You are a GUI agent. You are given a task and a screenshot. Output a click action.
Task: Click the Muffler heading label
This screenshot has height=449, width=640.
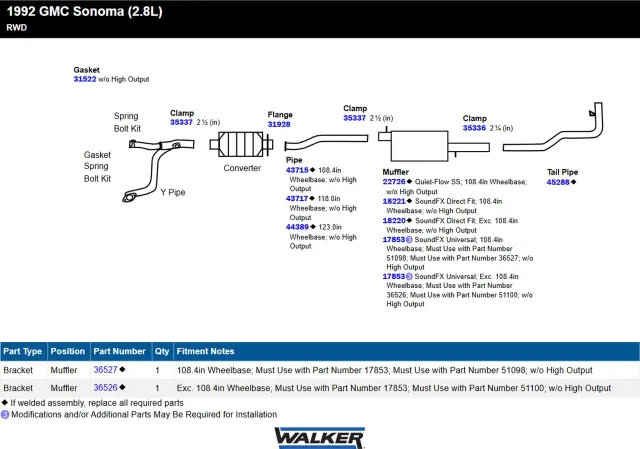click(396, 172)
